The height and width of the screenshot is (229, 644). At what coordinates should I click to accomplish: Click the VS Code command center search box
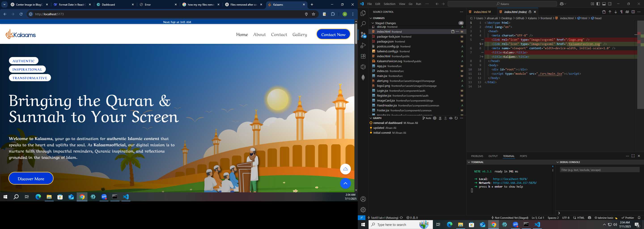tap(502, 4)
